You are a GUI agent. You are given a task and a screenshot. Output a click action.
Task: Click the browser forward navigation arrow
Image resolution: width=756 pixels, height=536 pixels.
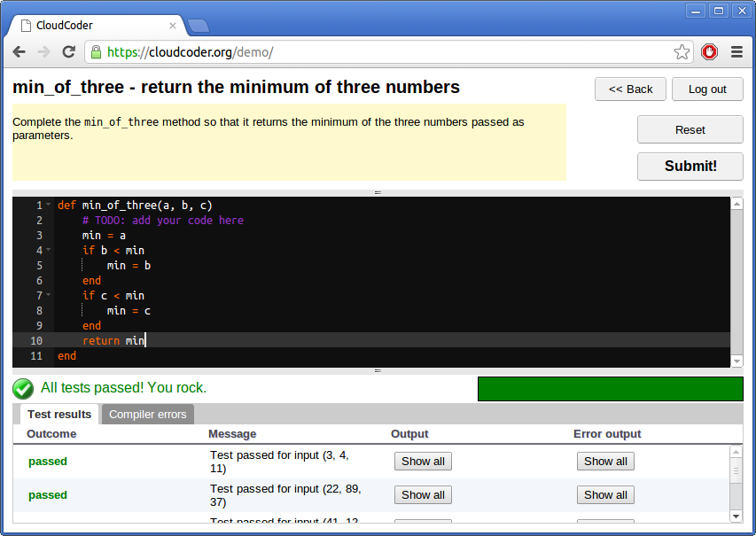(x=43, y=51)
